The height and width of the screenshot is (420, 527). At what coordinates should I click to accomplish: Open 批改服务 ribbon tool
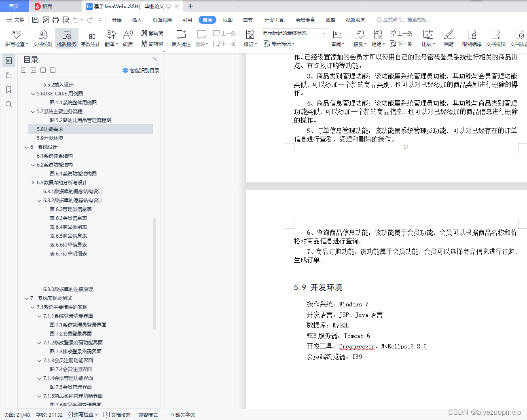pyautogui.click(x=67, y=38)
